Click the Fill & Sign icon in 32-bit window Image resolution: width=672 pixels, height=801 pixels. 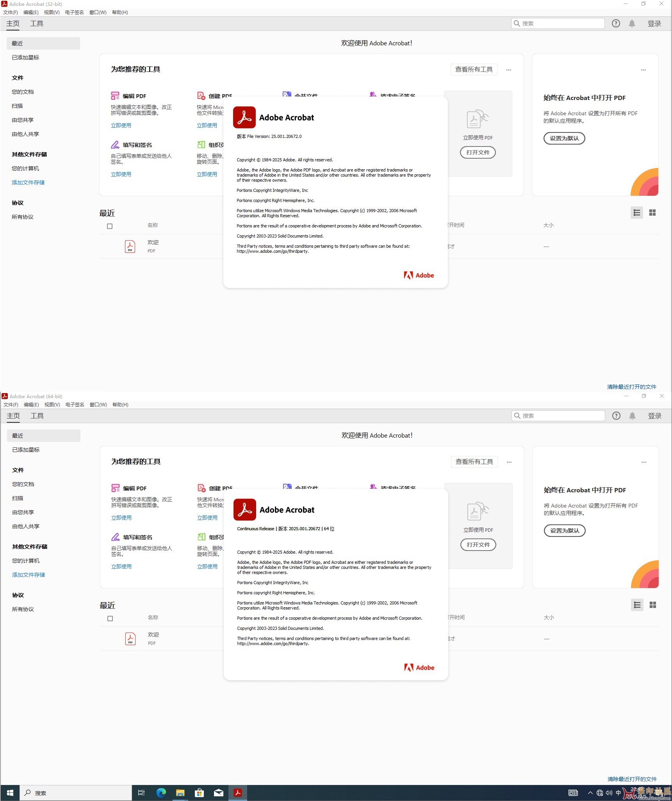tap(115, 145)
